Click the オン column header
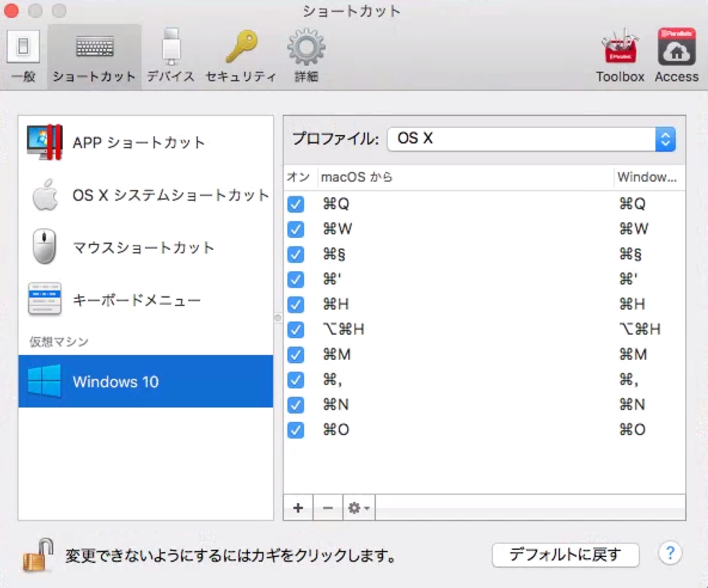Viewport: 708px width, 588px height. (299, 177)
